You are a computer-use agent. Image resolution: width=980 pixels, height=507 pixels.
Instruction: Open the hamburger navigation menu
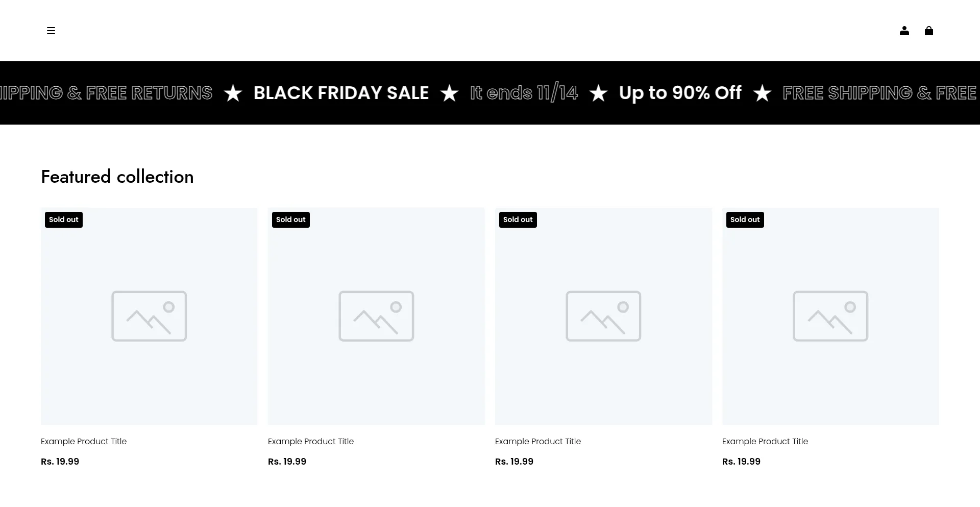(x=51, y=31)
